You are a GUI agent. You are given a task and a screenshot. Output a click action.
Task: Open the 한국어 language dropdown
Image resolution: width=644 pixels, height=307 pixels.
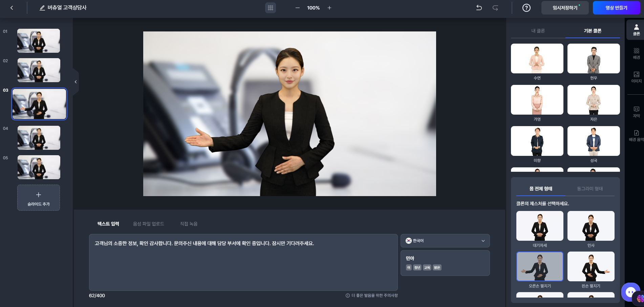click(445, 241)
